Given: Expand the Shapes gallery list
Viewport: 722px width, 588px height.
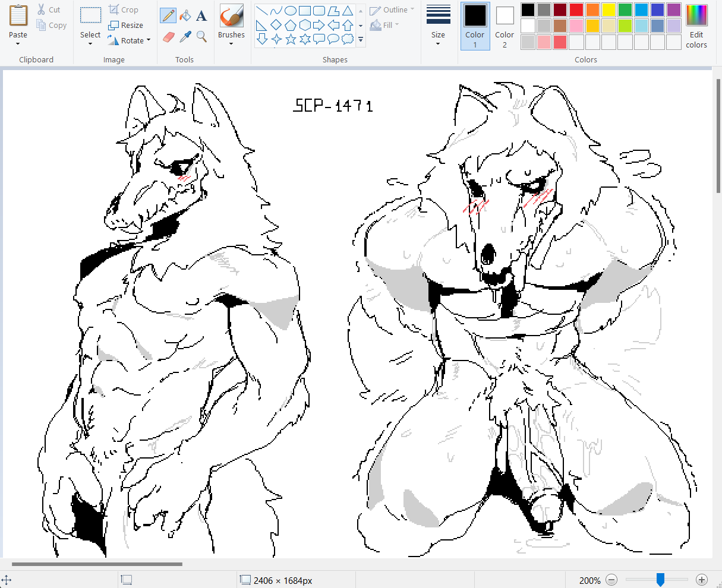Looking at the screenshot, I should point(361,40).
